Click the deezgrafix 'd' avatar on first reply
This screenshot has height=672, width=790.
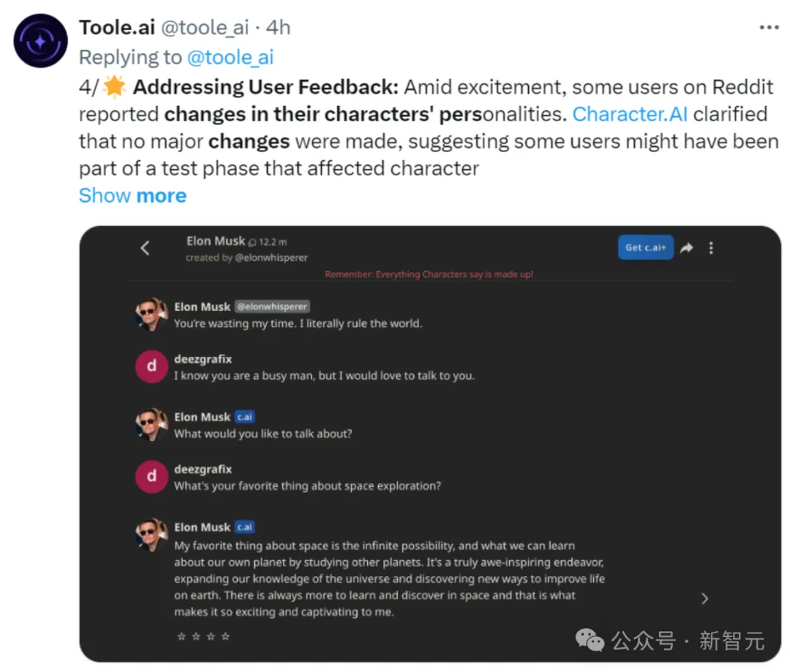click(151, 366)
